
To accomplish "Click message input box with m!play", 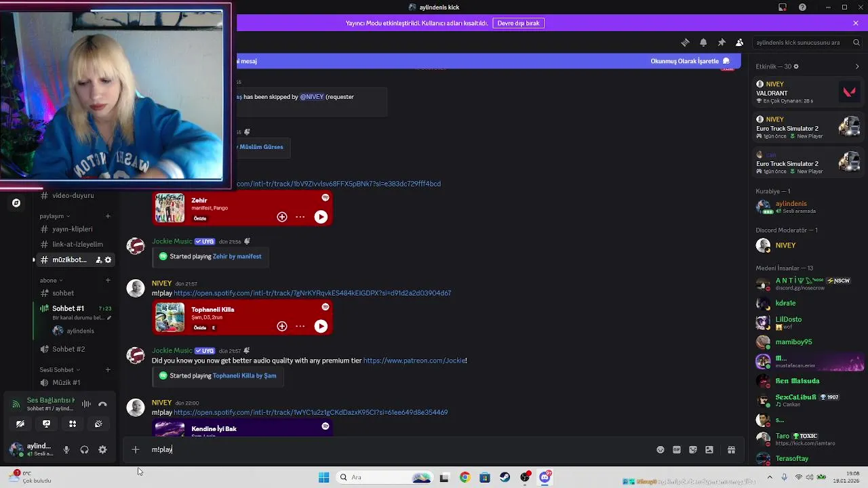I will 400,449.
